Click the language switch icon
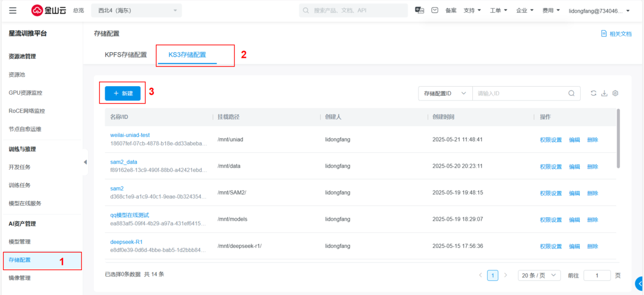 click(419, 11)
